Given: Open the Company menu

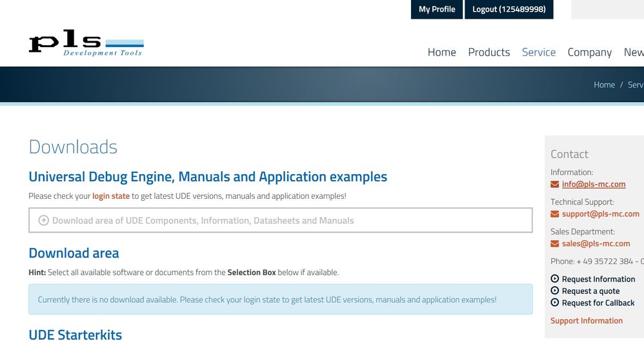Looking at the screenshot, I should [x=589, y=52].
